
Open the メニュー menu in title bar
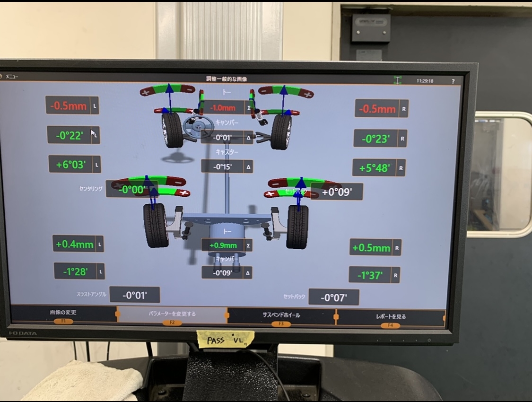click(x=12, y=76)
